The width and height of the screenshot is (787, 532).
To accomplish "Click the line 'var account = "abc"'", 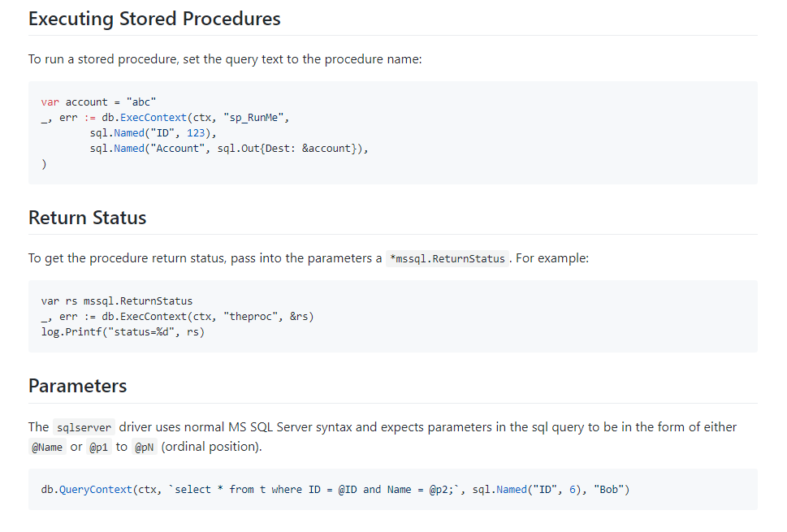I will pyautogui.click(x=92, y=102).
